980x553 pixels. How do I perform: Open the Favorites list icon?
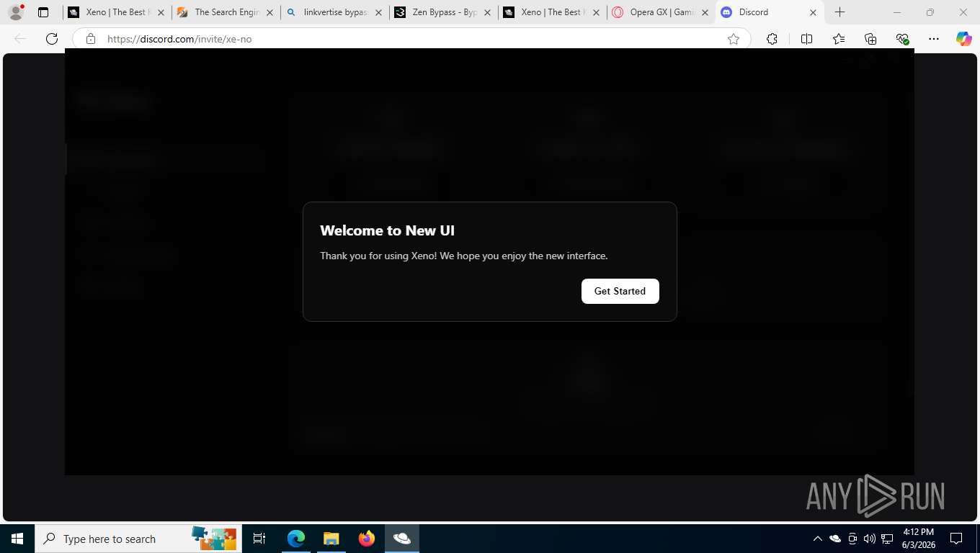[839, 39]
